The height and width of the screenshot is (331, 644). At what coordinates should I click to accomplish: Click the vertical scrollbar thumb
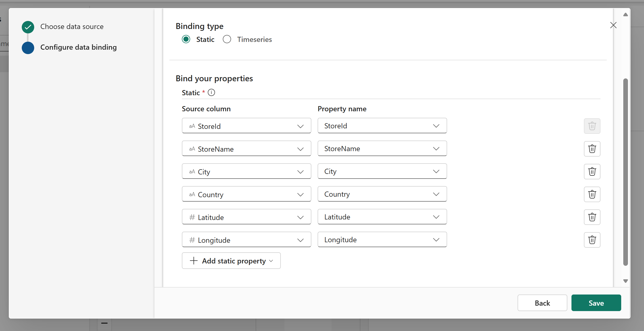pyautogui.click(x=625, y=172)
